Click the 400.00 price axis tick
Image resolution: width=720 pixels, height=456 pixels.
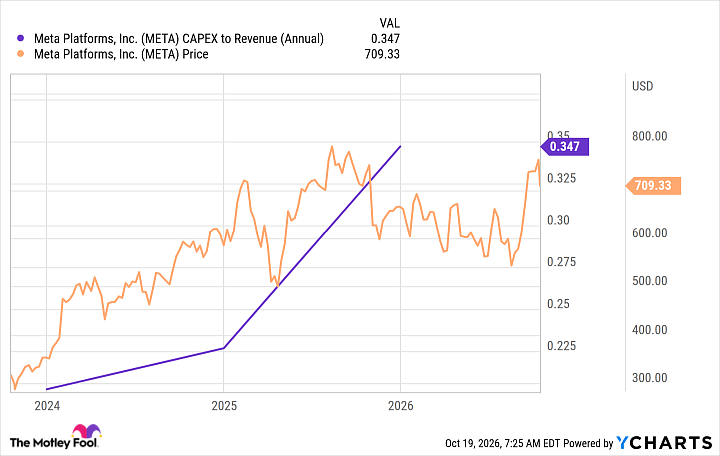(x=649, y=330)
